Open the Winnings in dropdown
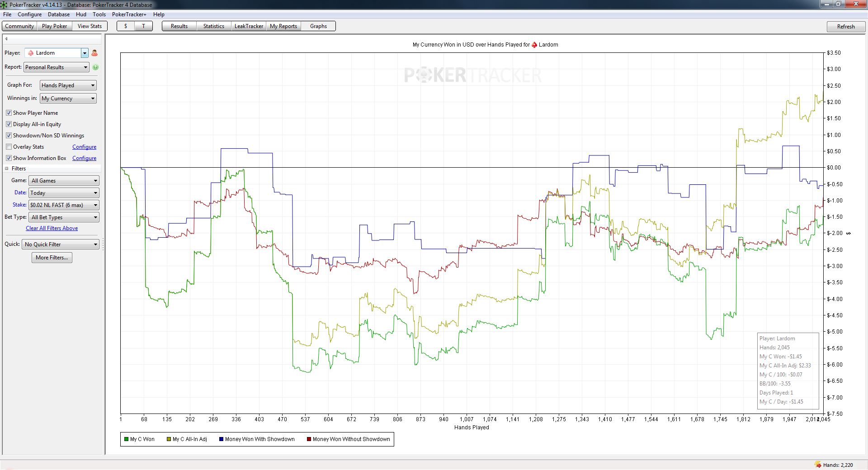 (68, 99)
